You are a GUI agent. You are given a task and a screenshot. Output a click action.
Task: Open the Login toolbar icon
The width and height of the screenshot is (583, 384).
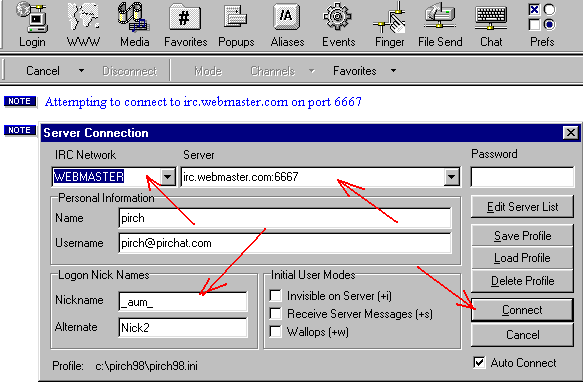(x=32, y=25)
